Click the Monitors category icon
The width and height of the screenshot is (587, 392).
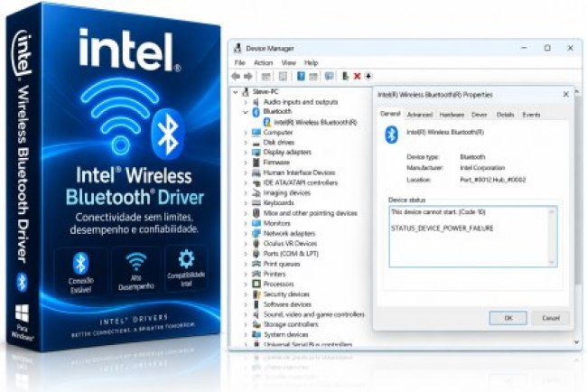(x=256, y=223)
